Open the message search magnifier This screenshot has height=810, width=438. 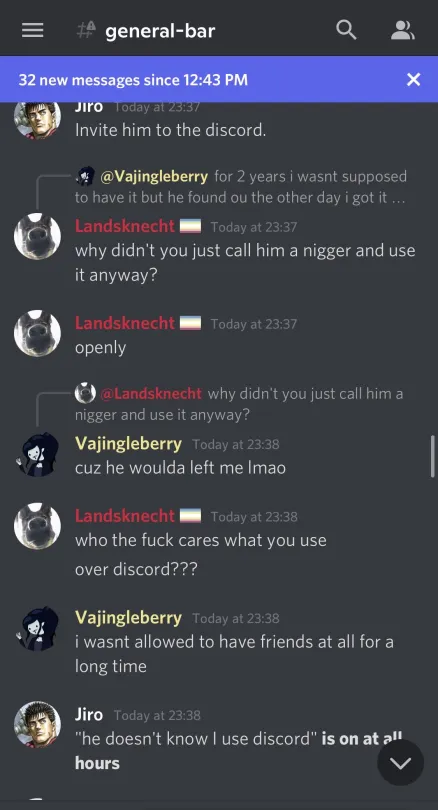347,30
